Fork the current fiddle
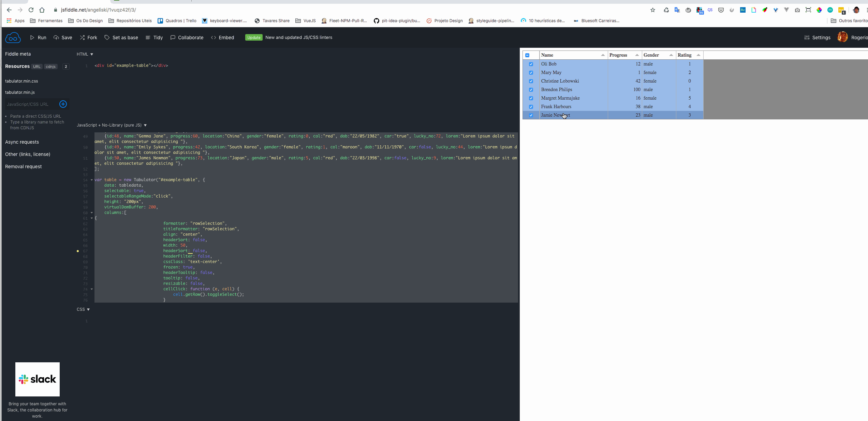 [88, 38]
